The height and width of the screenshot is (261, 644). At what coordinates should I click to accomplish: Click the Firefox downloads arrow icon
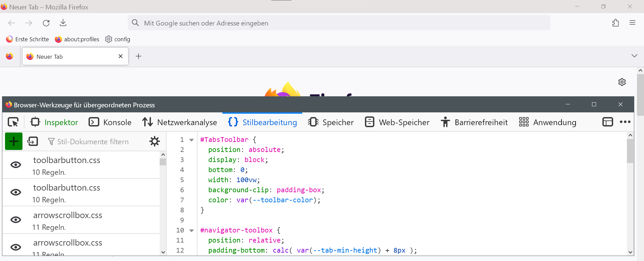63,23
